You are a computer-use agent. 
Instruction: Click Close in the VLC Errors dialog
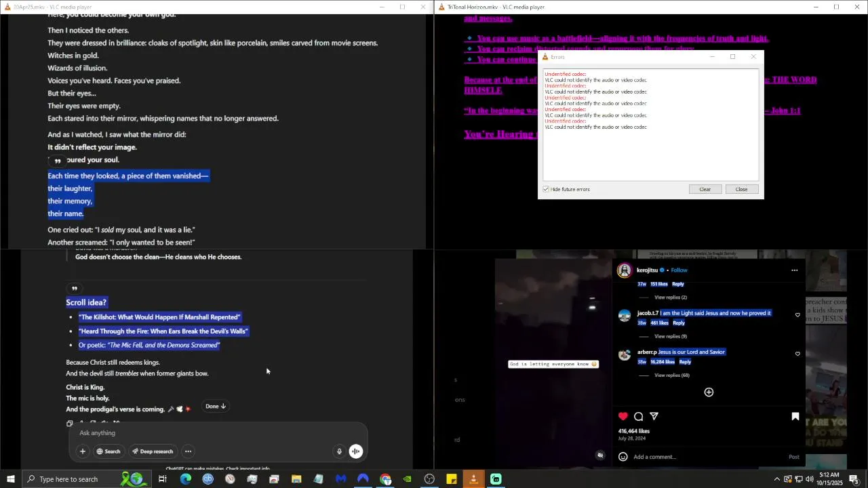[x=741, y=189]
